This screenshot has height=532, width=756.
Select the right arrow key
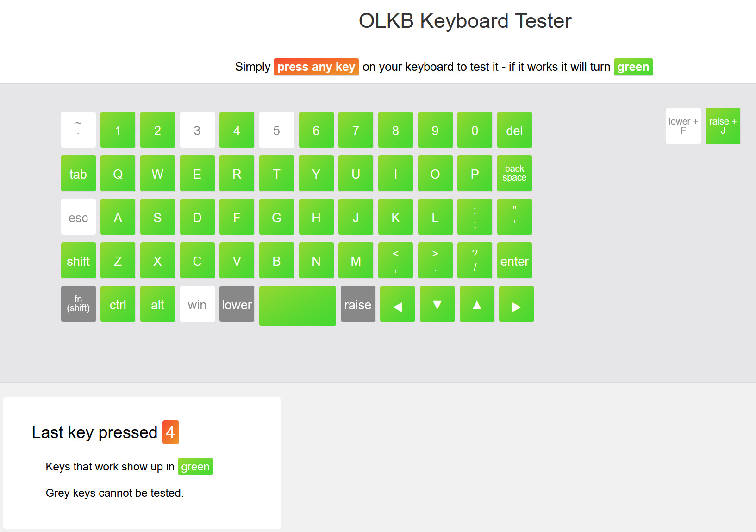tap(516, 304)
